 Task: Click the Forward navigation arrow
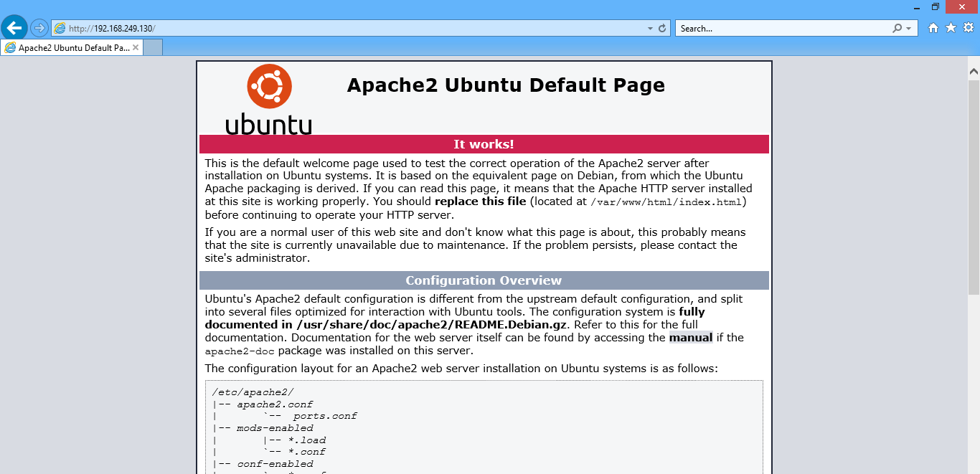pyautogui.click(x=39, y=28)
